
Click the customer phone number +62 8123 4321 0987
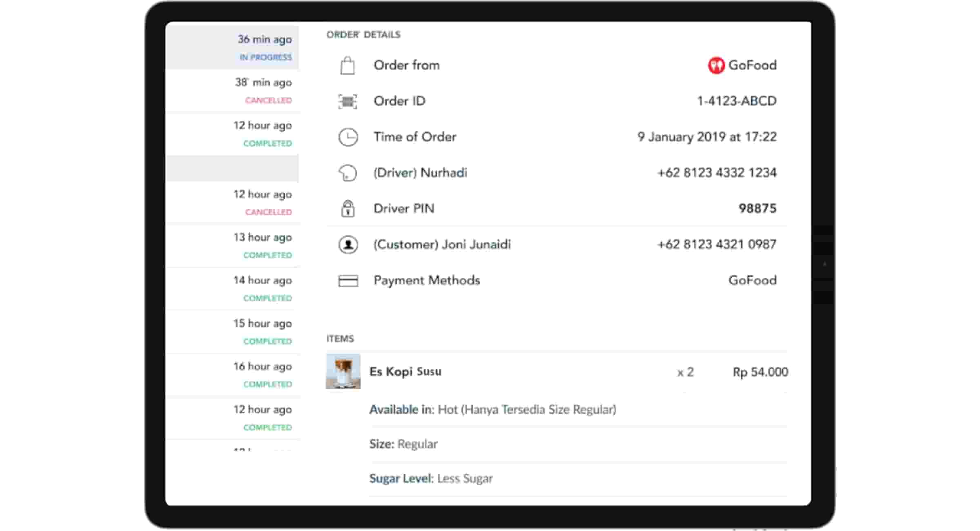[x=717, y=245]
